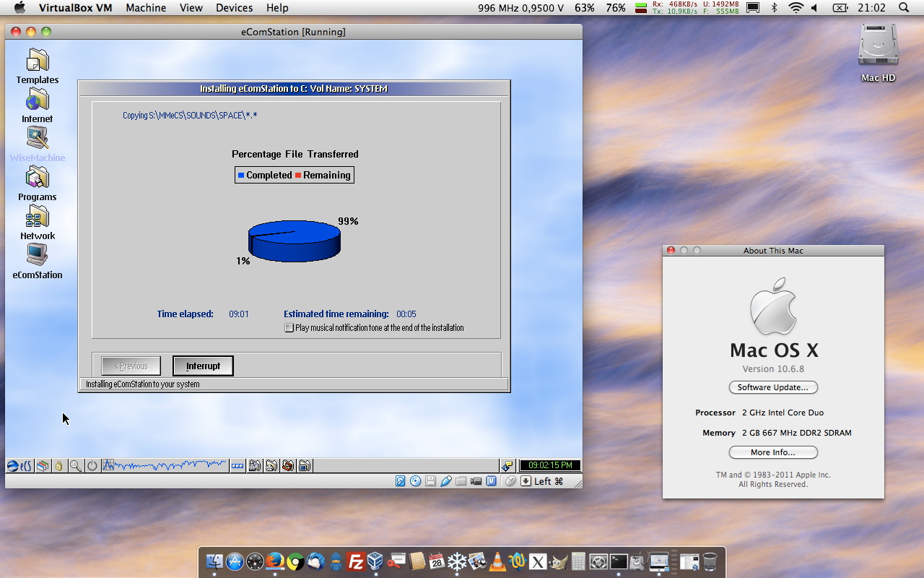Image resolution: width=924 pixels, height=578 pixels.
Task: Click the shutdown power icon in eCS taskbar
Action: [x=92, y=466]
